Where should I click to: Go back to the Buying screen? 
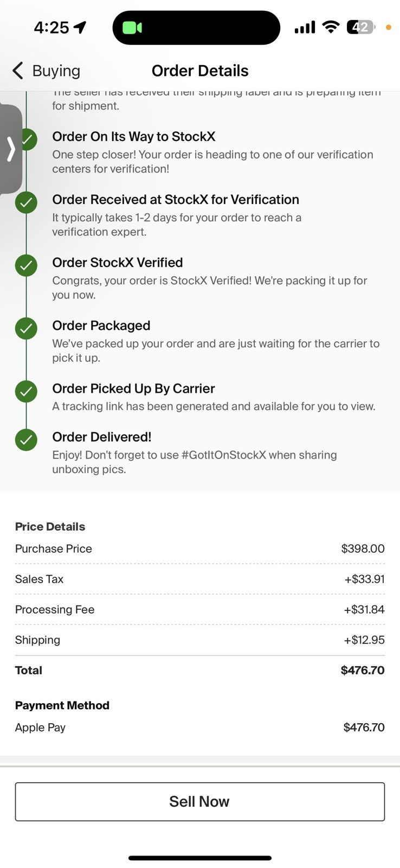click(x=46, y=71)
